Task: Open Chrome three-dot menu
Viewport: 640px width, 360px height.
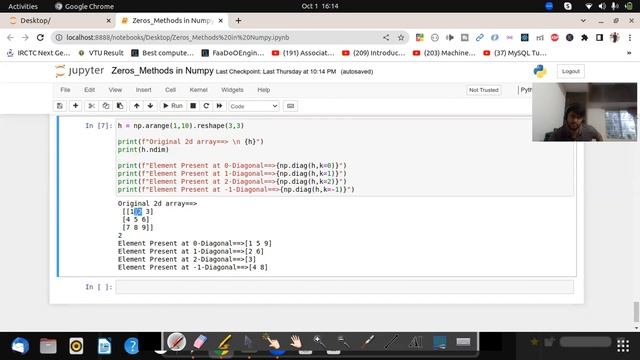Action: [630, 38]
